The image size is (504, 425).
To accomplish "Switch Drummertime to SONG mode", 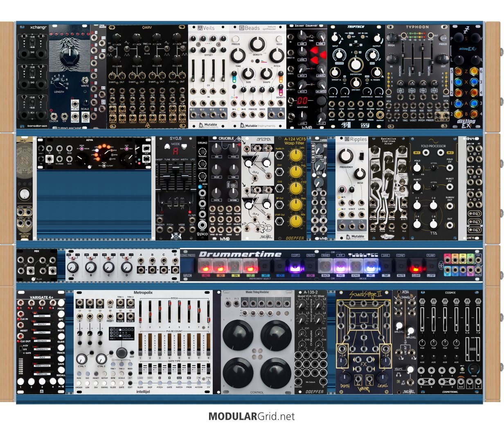I will [x=355, y=266].
